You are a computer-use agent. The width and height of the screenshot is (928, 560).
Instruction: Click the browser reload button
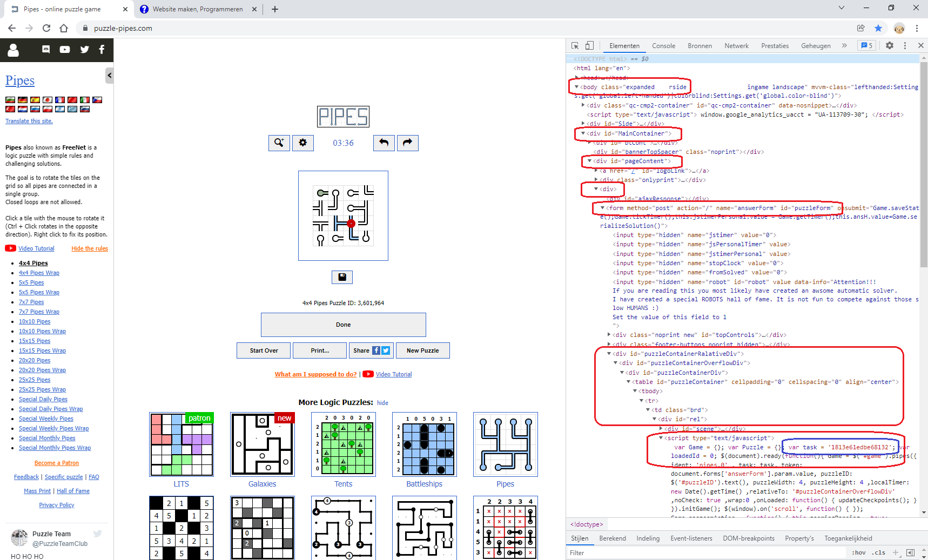(x=46, y=28)
